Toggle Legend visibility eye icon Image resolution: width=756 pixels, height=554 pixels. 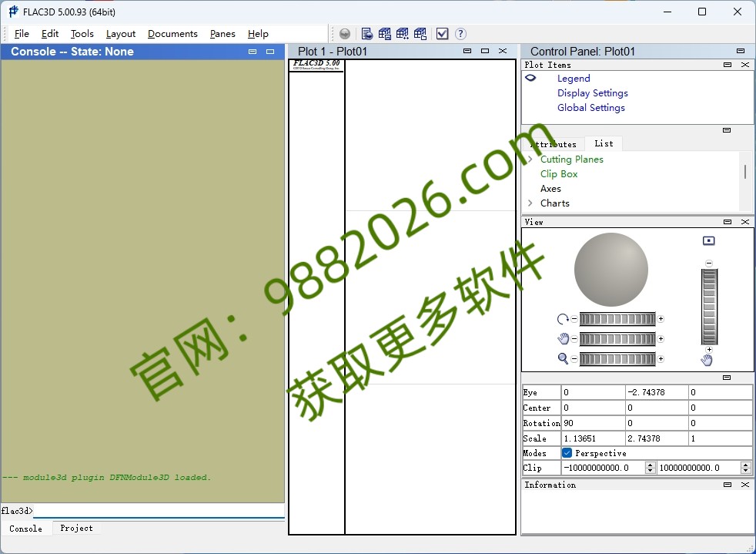click(x=531, y=78)
